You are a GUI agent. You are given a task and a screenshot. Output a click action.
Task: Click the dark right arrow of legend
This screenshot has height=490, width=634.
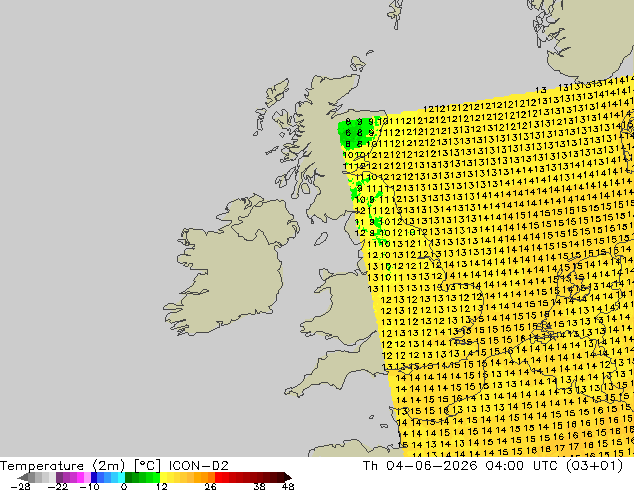(x=287, y=477)
